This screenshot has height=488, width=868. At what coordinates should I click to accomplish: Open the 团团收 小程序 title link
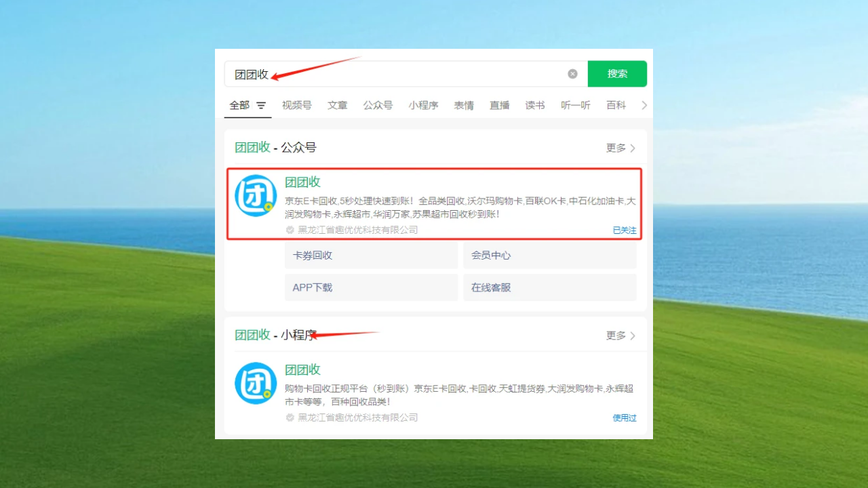[x=302, y=369]
